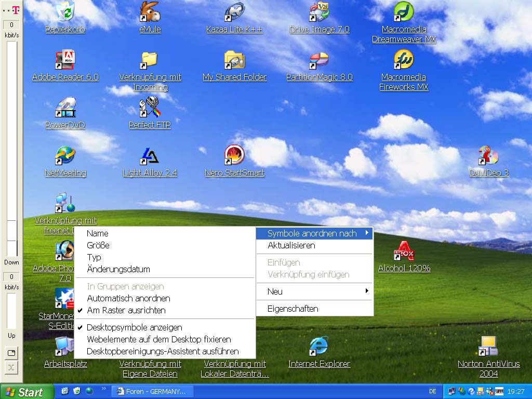The image size is (532, 399).
Task: Expand the Neu submenu
Action: pyautogui.click(x=314, y=291)
